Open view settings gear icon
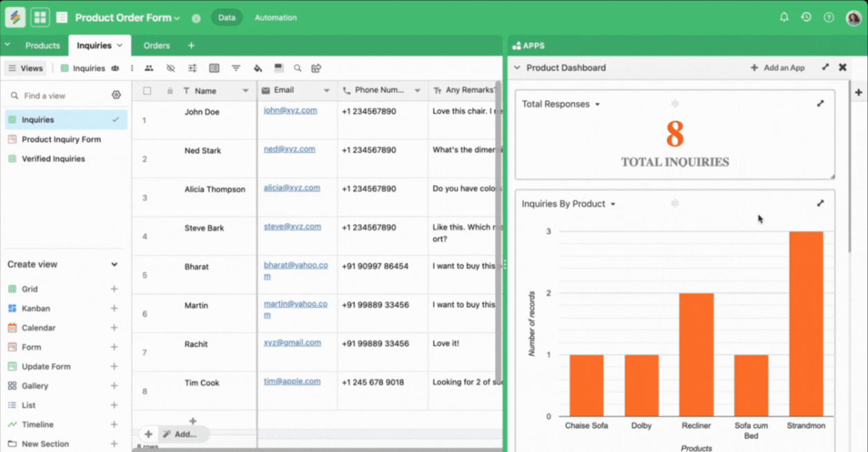 pos(116,95)
